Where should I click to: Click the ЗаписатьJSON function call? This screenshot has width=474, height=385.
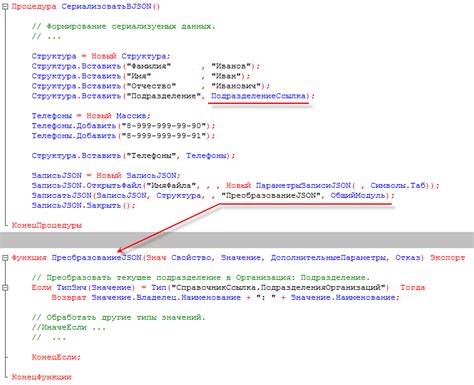click(x=61, y=195)
